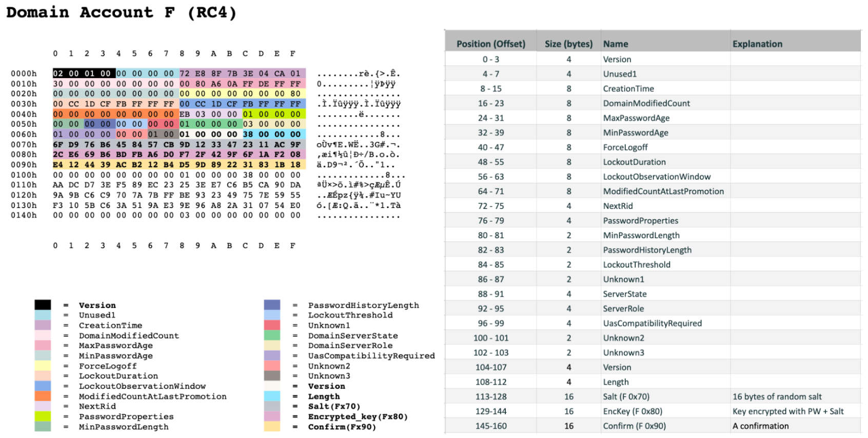Select the Confirm(Fx90) legend swatch
The height and width of the screenshot is (438, 868).
(x=272, y=426)
